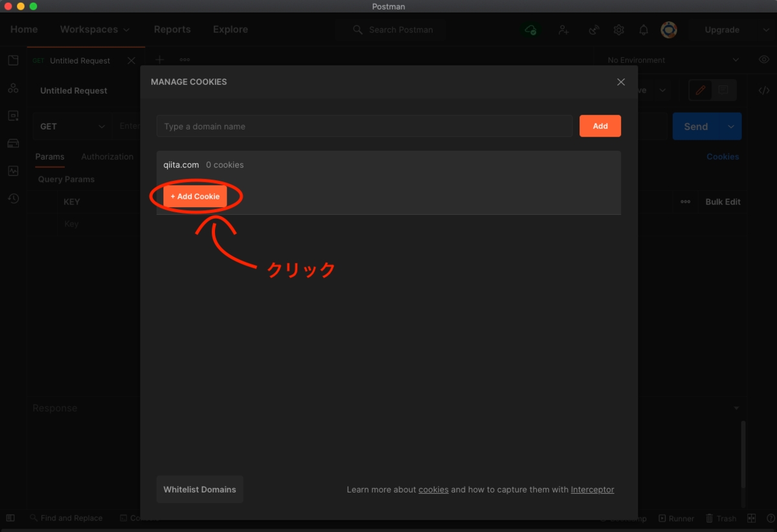
Task: Close the Untitled Request tab
Action: click(131, 61)
